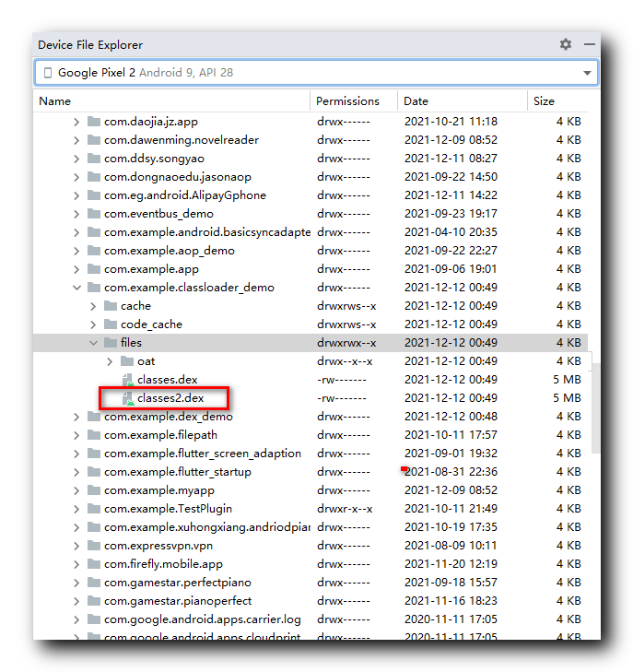Click the drwxr-x--x permissions of com.example.TestPlugin

tap(345, 509)
